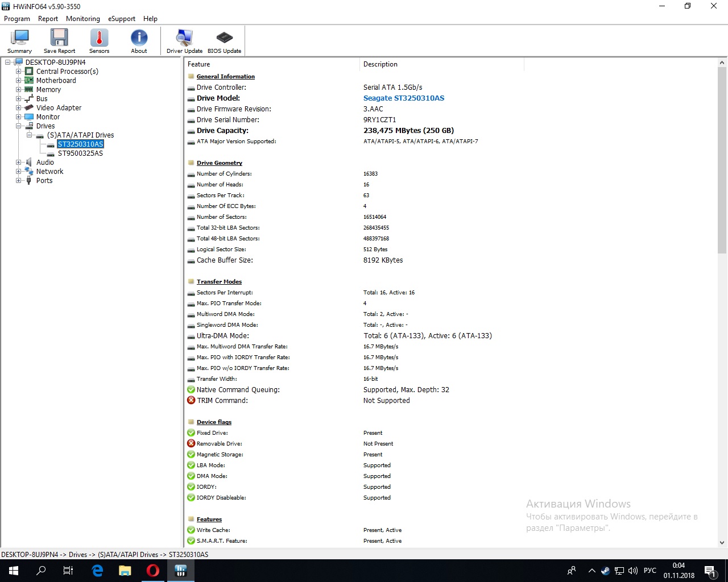
Task: Collapse the Drives tree node
Action: [19, 126]
